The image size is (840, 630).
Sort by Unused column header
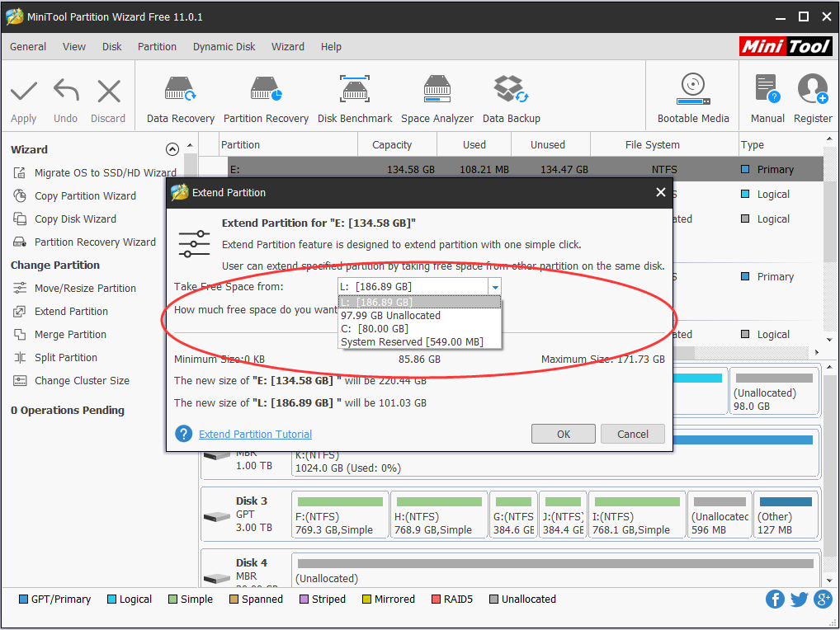point(551,144)
